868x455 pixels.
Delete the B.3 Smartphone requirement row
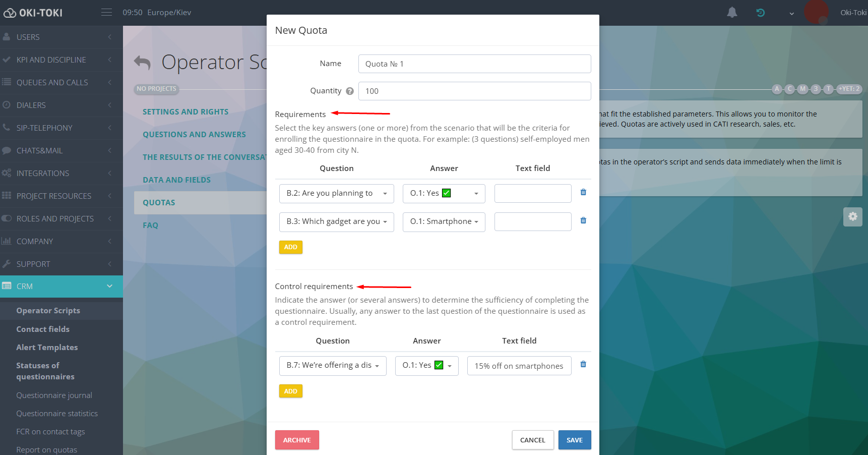[583, 220]
